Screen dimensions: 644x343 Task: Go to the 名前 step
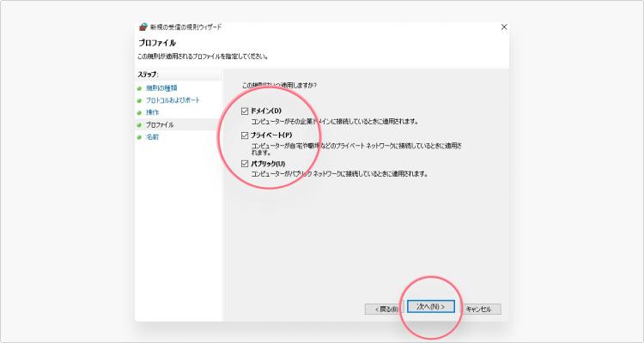[152, 137]
